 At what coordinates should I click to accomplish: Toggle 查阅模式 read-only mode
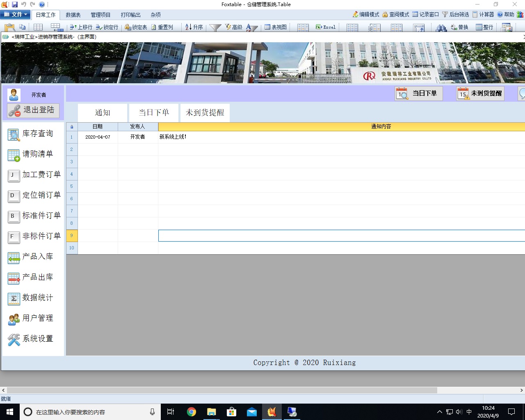pos(396,14)
